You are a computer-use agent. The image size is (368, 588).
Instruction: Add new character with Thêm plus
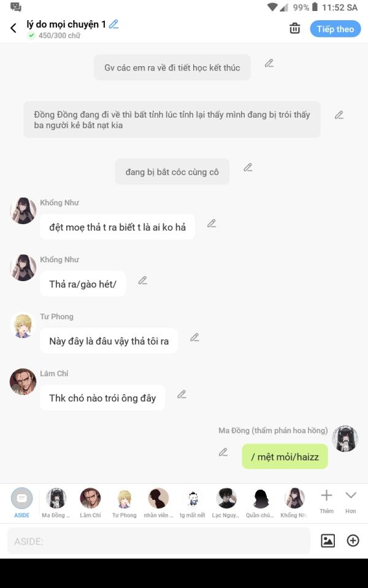pos(326,502)
